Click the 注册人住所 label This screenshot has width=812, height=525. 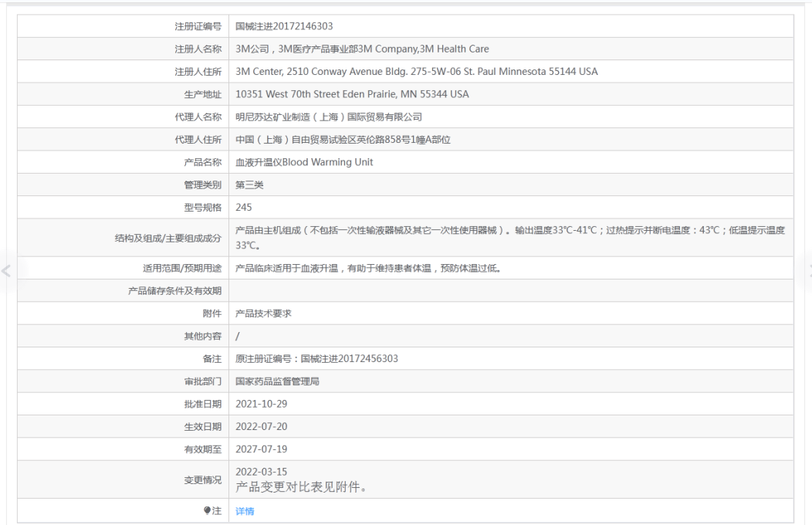[198, 72]
